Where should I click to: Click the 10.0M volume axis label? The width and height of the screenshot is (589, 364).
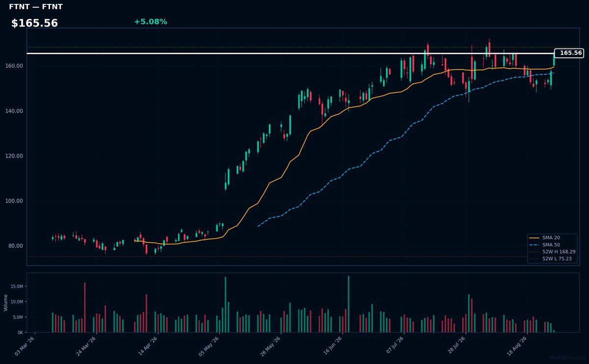[17, 302]
